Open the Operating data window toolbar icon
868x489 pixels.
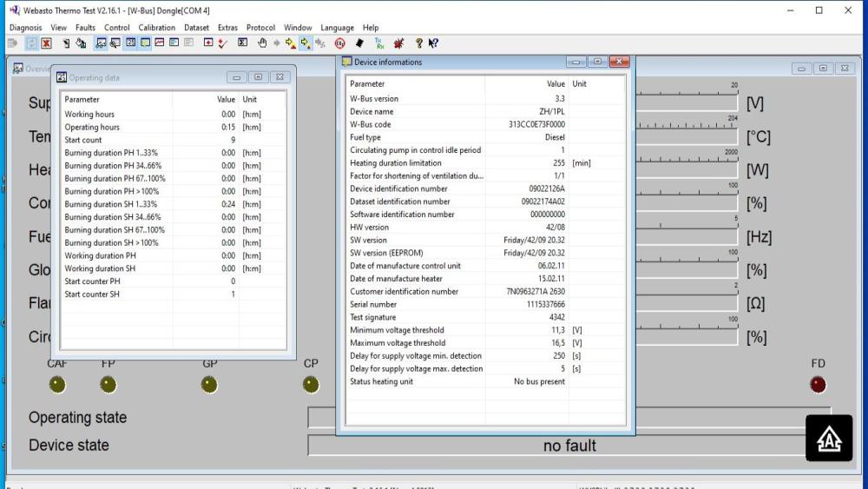[130, 43]
